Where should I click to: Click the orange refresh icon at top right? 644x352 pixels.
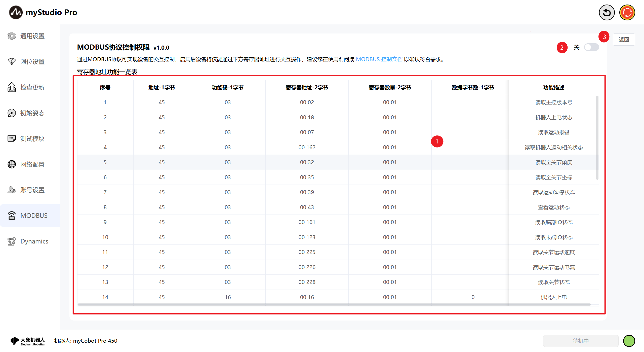627,13
